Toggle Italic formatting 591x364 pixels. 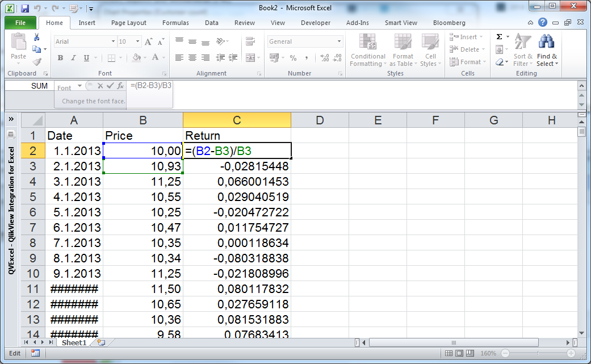point(73,58)
